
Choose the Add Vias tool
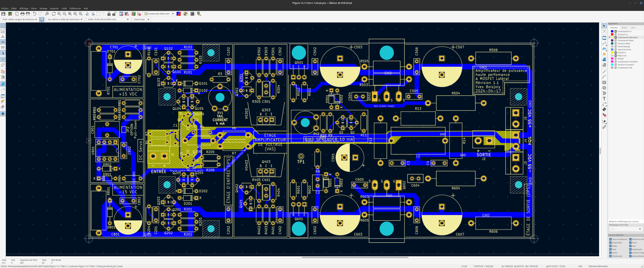coord(604,54)
